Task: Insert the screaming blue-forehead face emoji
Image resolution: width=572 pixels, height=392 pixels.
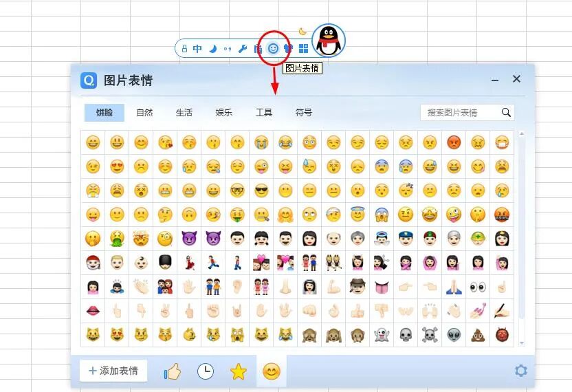Action: (x=382, y=215)
